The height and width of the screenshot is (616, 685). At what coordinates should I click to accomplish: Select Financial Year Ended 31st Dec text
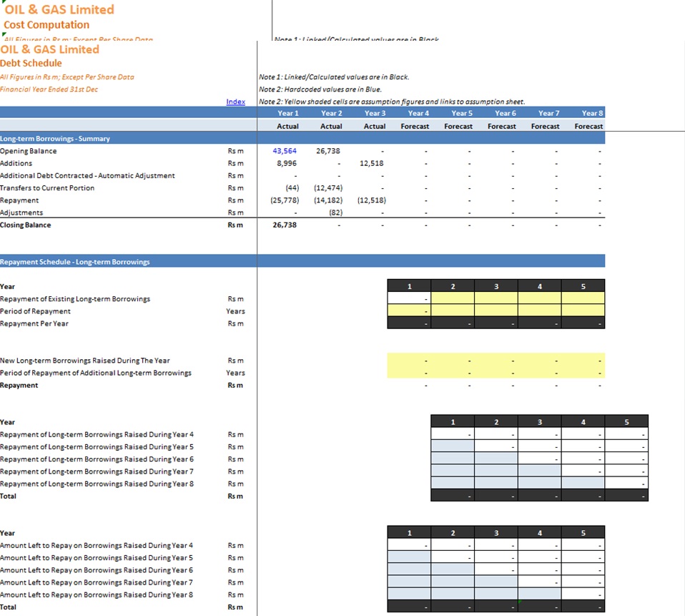point(49,89)
